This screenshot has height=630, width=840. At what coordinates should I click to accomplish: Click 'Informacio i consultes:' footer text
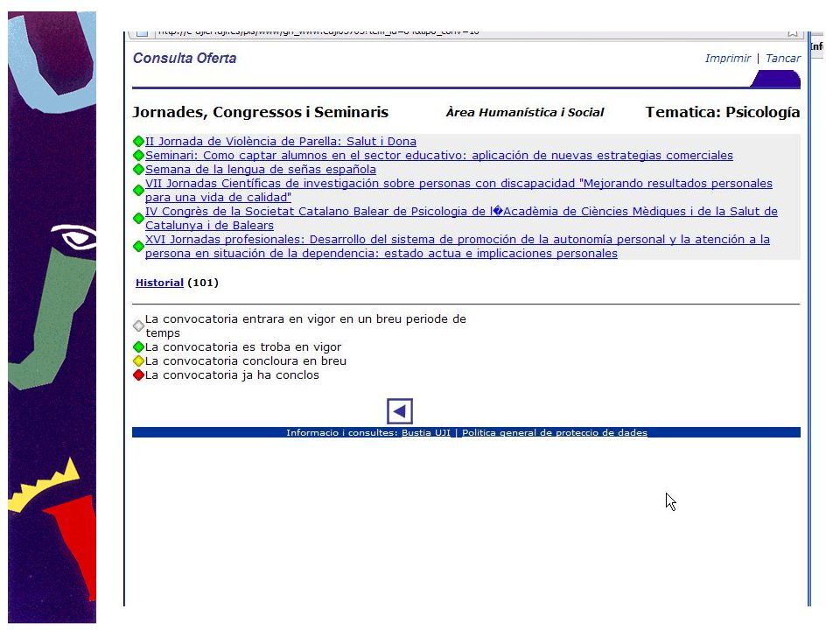342,433
